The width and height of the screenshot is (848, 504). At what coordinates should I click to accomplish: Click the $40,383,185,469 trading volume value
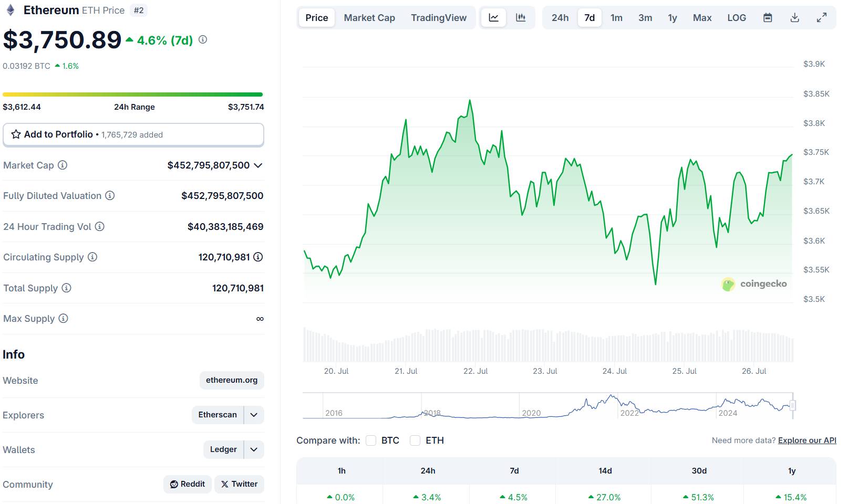225,226
